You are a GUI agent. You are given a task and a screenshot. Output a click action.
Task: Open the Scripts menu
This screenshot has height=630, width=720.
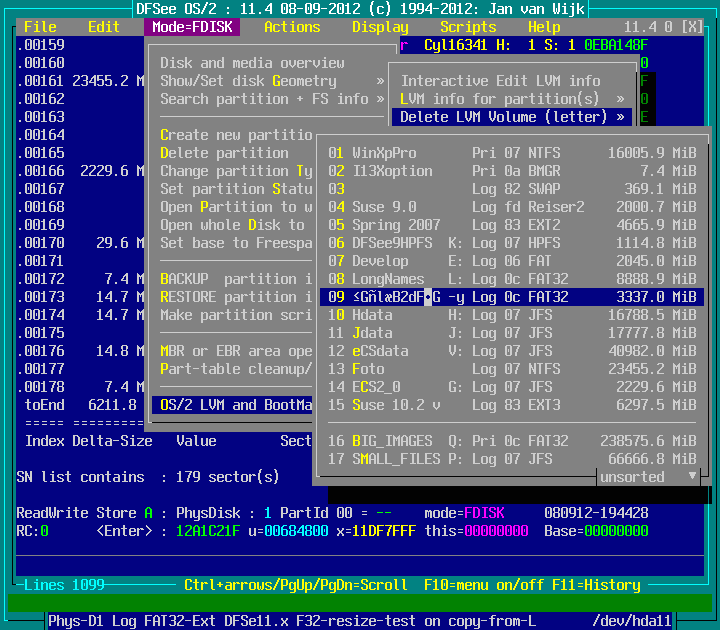pyautogui.click(x=468, y=27)
